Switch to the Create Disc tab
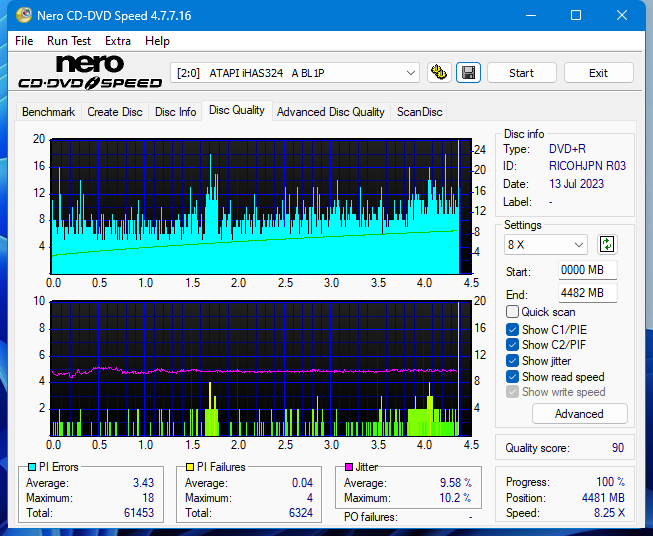The height and width of the screenshot is (536, 653). click(115, 112)
